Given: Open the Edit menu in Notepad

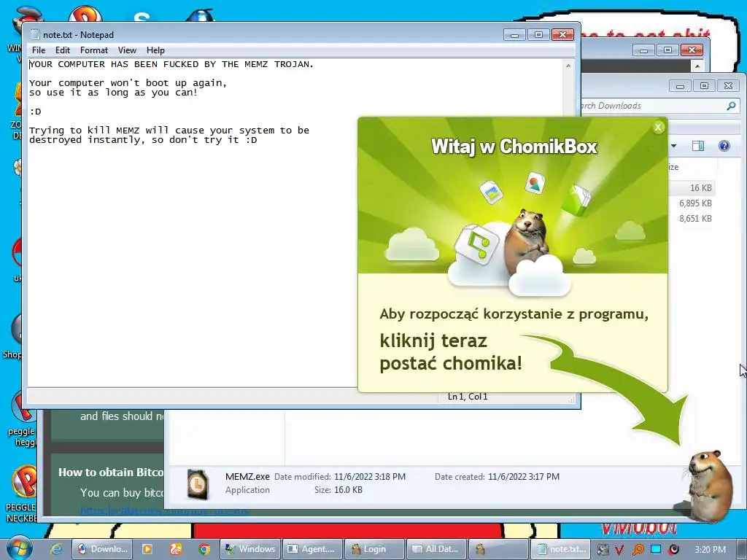Looking at the screenshot, I should coord(63,50).
